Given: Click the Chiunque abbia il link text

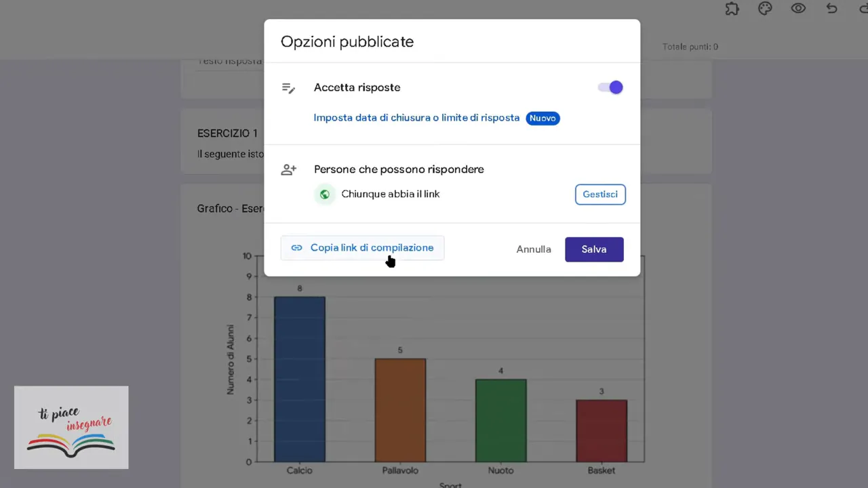Looking at the screenshot, I should pos(391,195).
